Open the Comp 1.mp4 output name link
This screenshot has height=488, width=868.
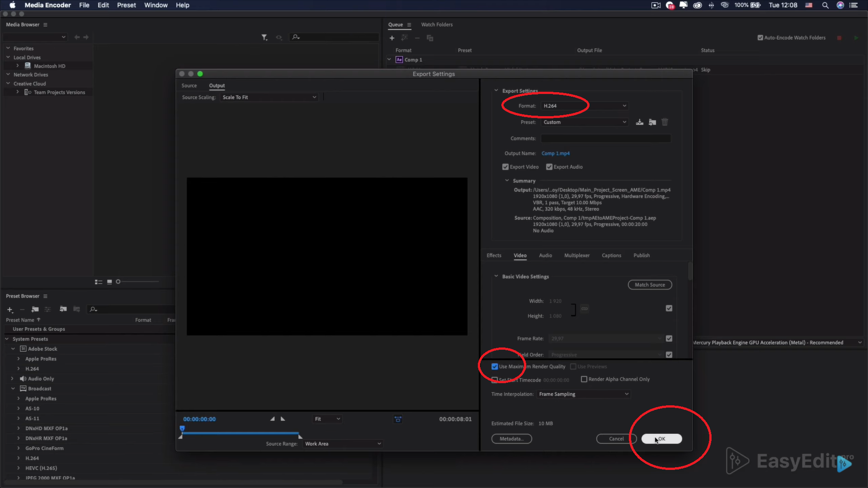coord(556,154)
